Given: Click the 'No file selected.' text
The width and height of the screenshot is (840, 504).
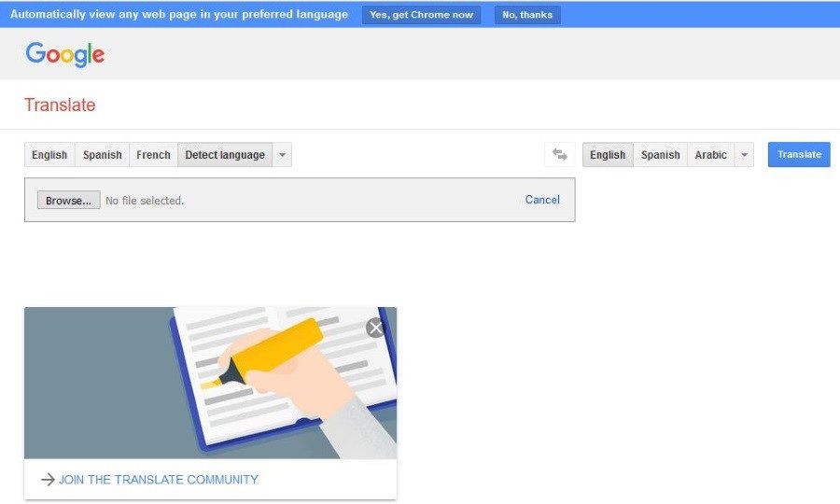Looking at the screenshot, I should (x=145, y=201).
